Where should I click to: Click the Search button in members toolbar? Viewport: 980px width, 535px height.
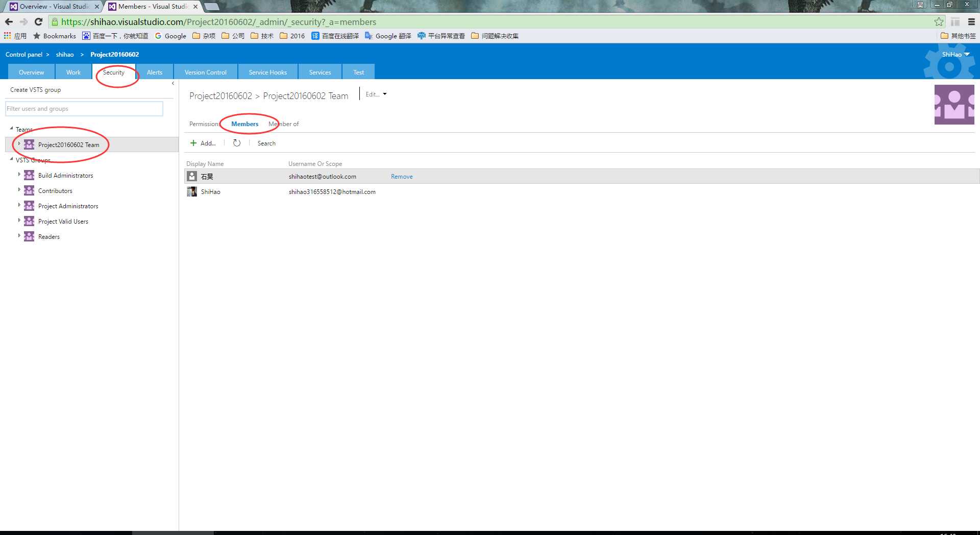click(266, 143)
